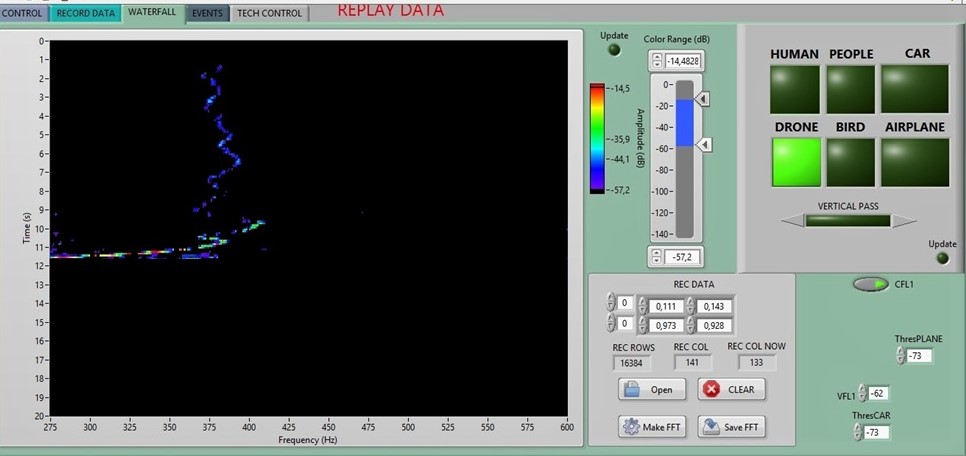Click the VFL1 value stepper

point(861,394)
